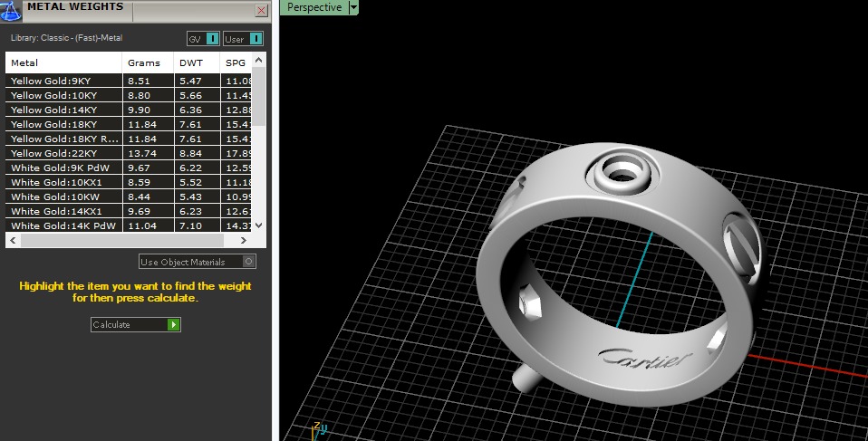
Task: Click the 6.22 DWT value
Action: 190,168
